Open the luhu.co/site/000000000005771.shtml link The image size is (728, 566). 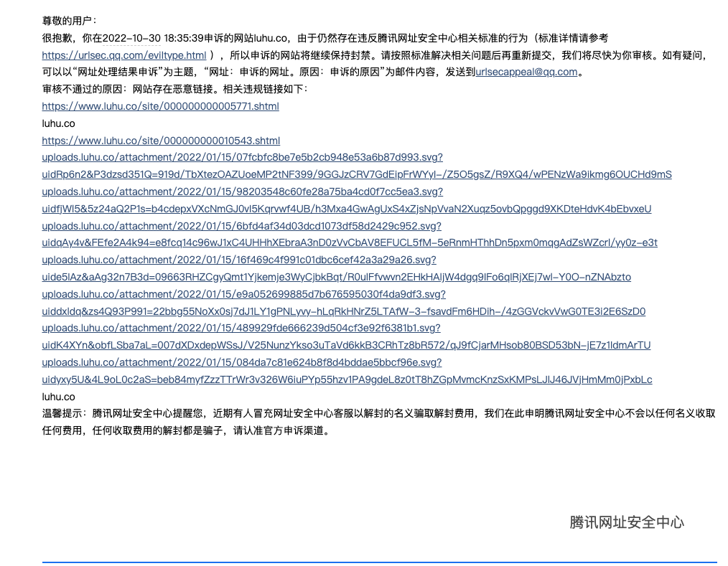pyautogui.click(x=161, y=106)
